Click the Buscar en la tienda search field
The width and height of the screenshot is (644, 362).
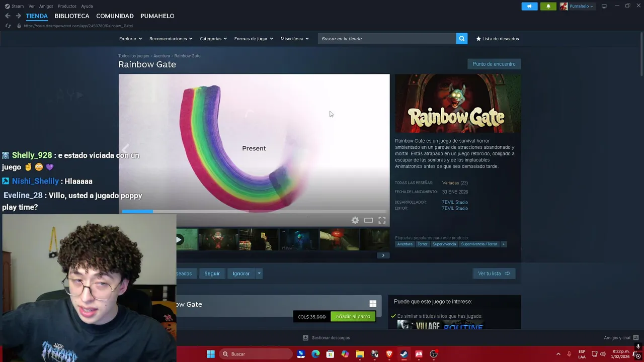point(387,39)
